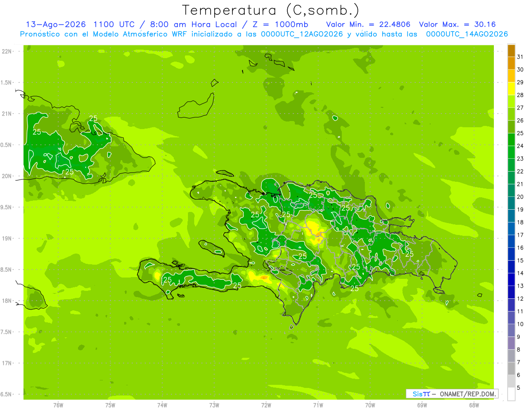
Task: Click the legend label '15'
Action: tap(520, 261)
